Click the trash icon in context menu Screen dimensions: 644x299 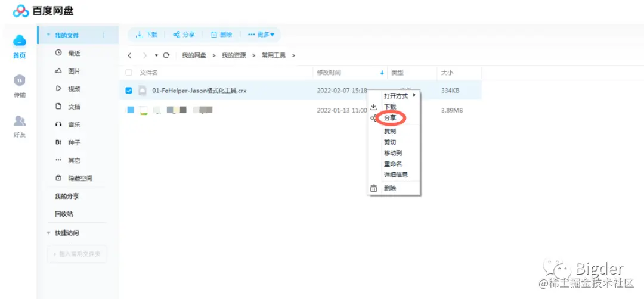click(x=373, y=189)
